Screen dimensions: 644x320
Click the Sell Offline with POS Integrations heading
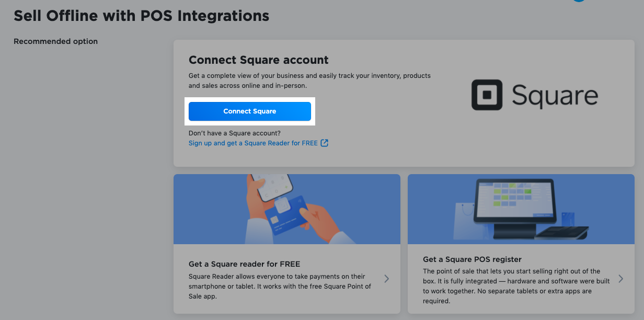141,16
